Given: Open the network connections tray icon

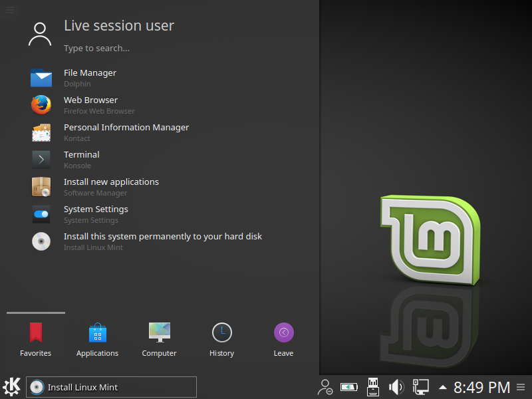Looking at the screenshot, I should pyautogui.click(x=420, y=387).
